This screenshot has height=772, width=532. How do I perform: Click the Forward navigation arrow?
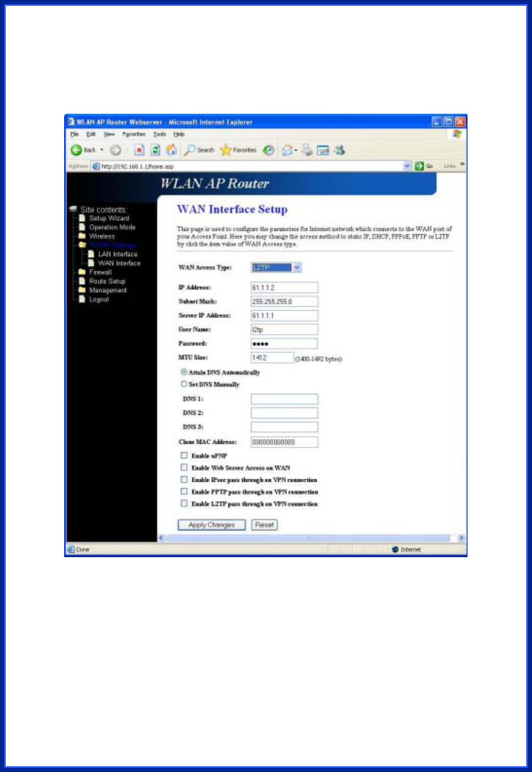pyautogui.click(x=115, y=150)
